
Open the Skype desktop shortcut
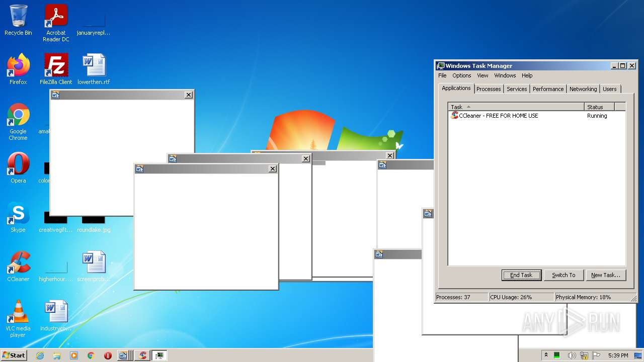(x=18, y=217)
